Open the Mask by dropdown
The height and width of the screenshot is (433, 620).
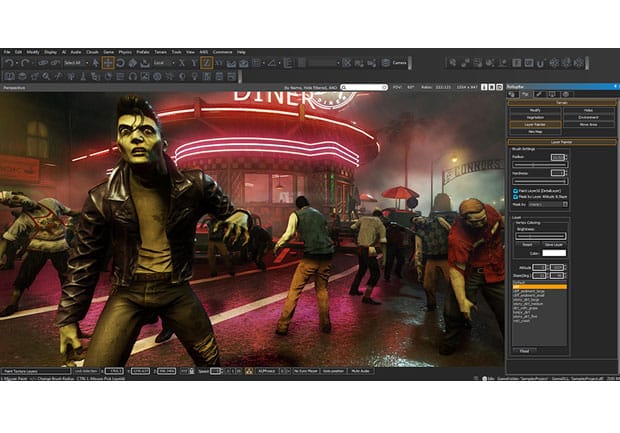tap(548, 204)
